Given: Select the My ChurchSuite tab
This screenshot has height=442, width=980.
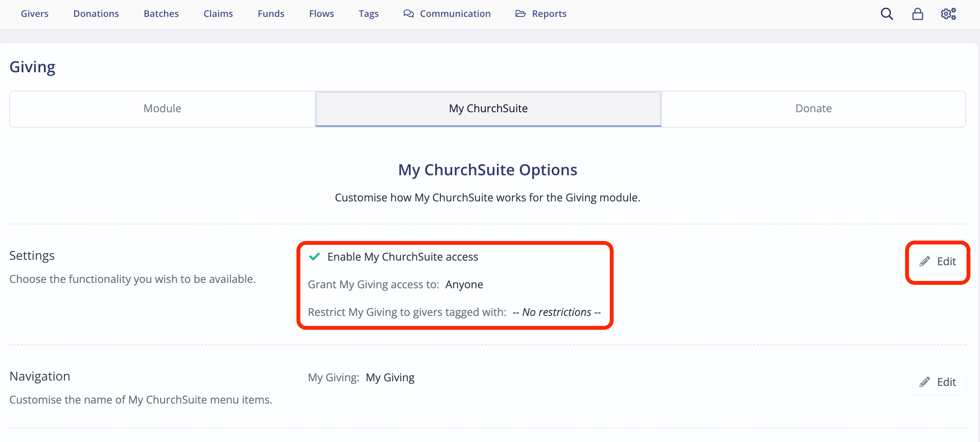Looking at the screenshot, I should pyautogui.click(x=488, y=108).
